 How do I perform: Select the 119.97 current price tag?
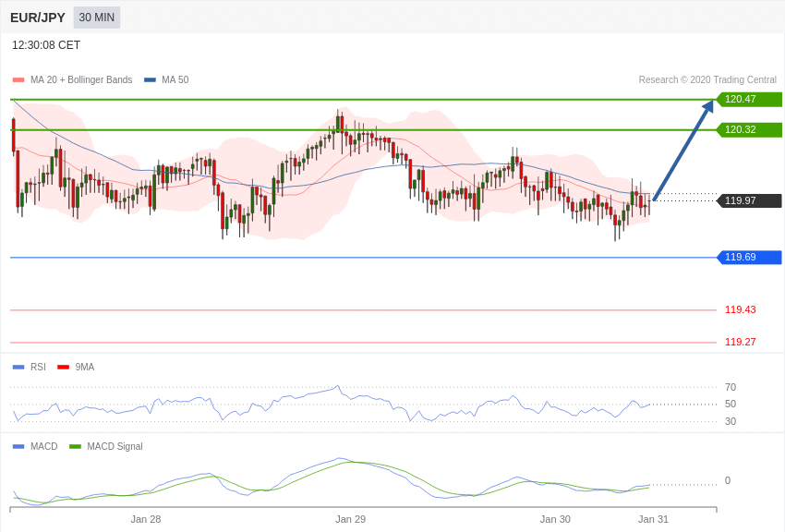coord(749,200)
